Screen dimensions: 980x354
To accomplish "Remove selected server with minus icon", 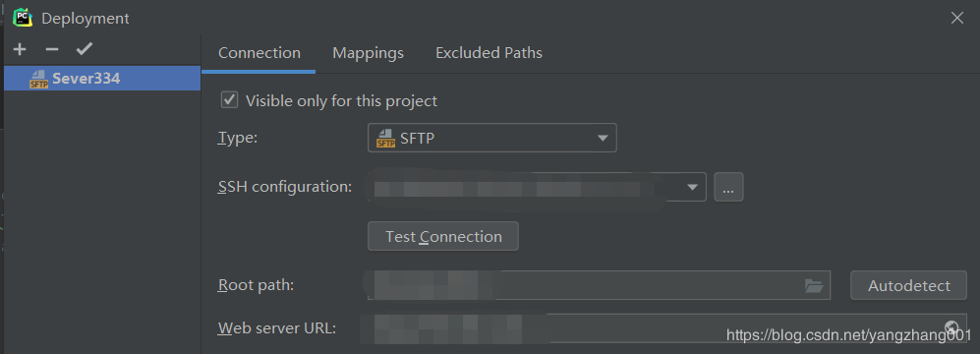I will (x=52, y=49).
